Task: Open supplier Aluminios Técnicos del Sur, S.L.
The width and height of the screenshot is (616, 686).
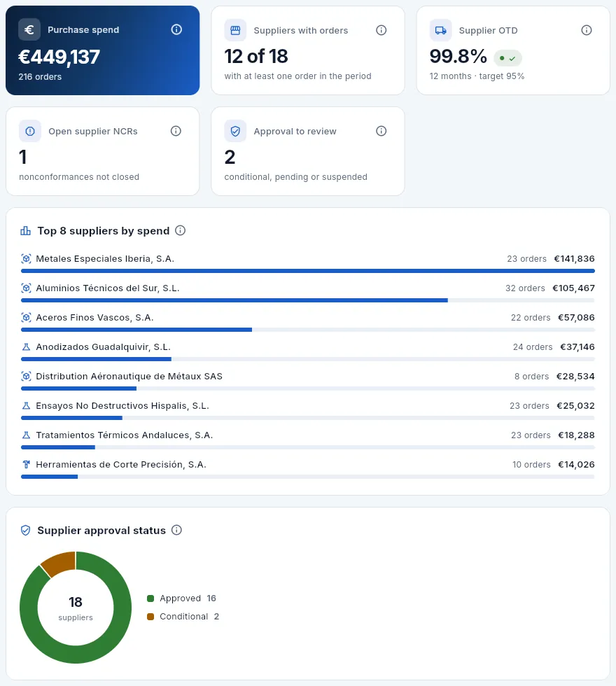Action: [x=108, y=288]
